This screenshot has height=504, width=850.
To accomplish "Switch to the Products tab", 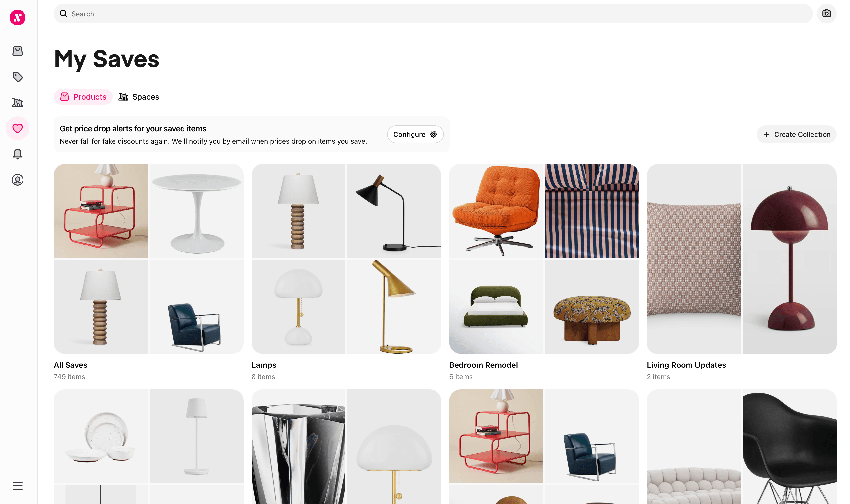I will 83,97.
